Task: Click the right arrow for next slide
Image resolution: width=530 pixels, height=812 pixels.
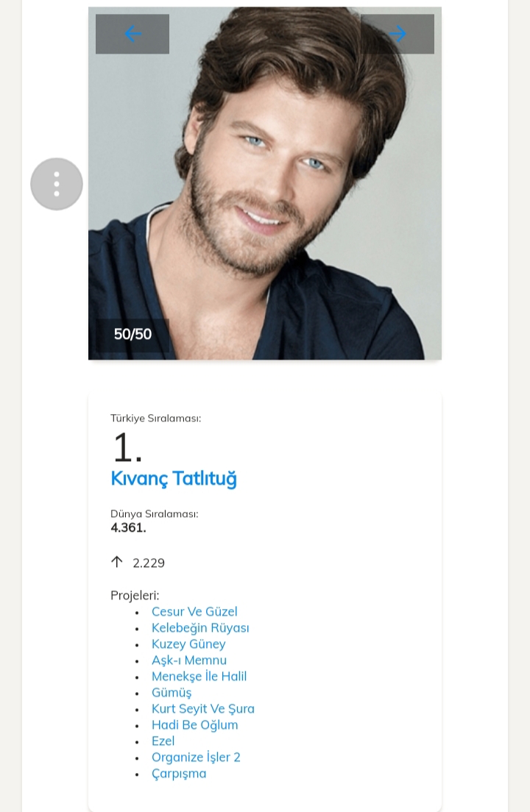Action: (397, 34)
